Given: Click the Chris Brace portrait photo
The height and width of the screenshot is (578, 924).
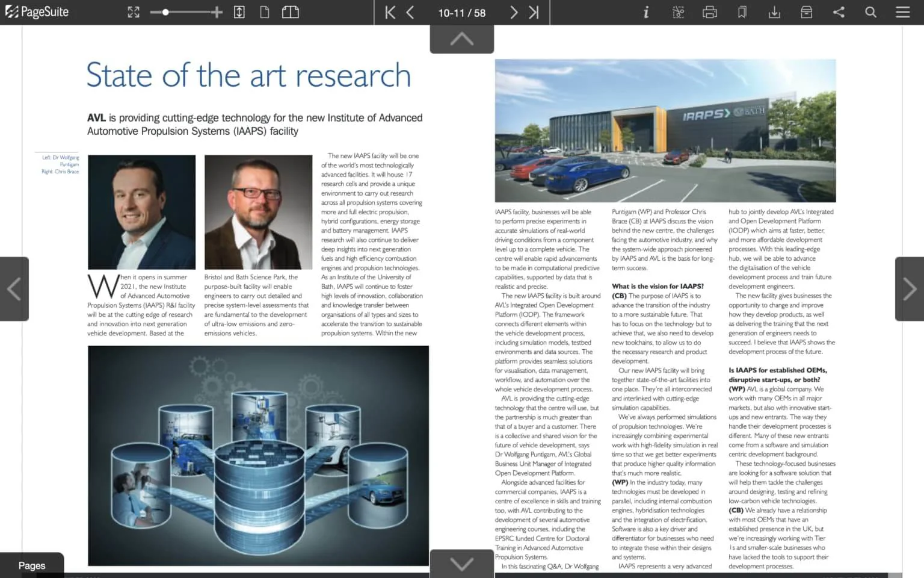Looking at the screenshot, I should pyautogui.click(x=258, y=212).
